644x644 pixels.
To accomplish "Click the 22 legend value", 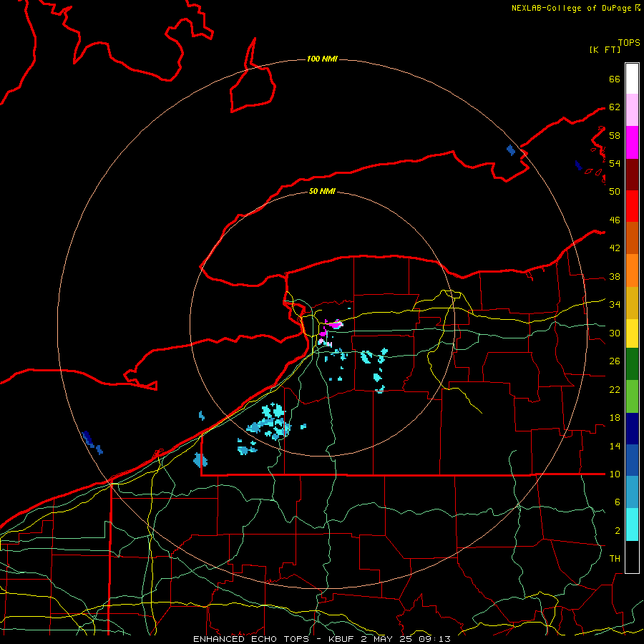I will coord(615,389).
